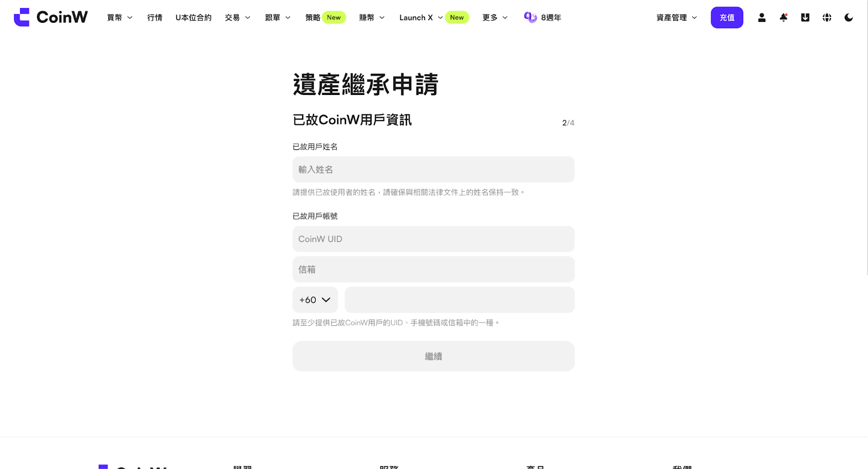Expand the 買幣 dropdown menu
The image size is (868, 469).
[x=120, y=17]
